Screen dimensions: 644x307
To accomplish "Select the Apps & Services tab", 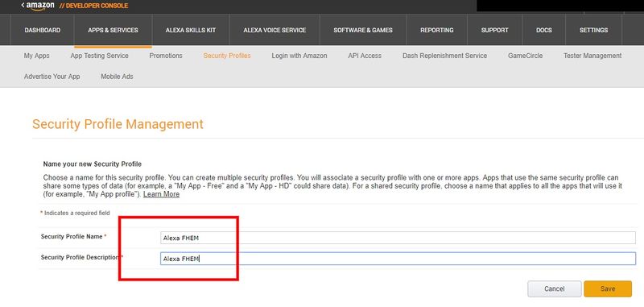I will (x=113, y=30).
